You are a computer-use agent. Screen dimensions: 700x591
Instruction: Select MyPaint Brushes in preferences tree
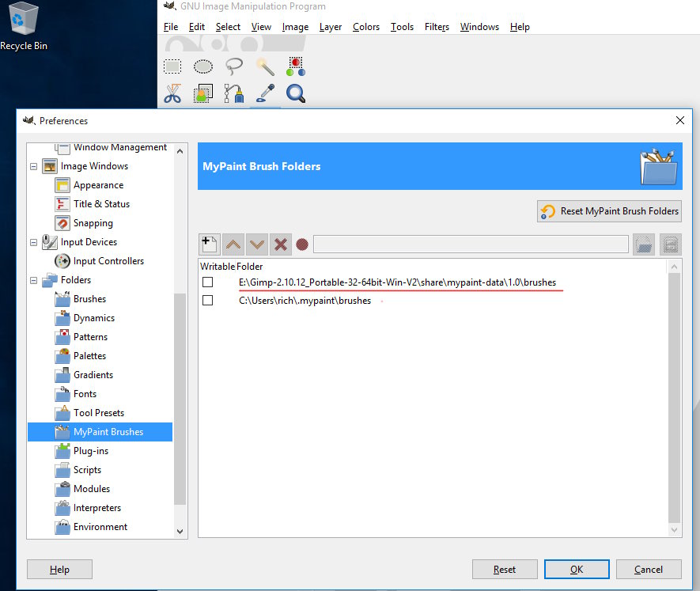tap(100, 432)
